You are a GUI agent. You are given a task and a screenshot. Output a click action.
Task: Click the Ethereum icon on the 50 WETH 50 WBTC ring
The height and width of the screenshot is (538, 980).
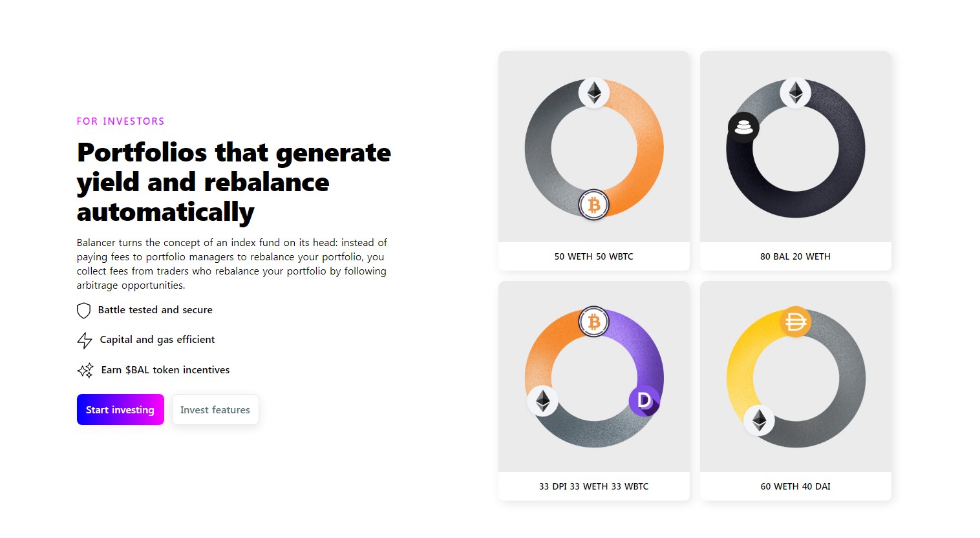point(594,92)
